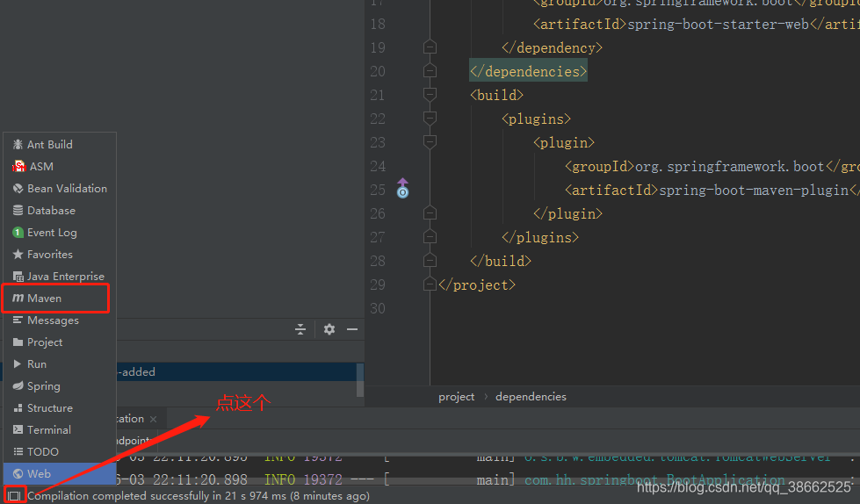Close the run configuration tab
Viewport: 860px width, 504px height.
pyautogui.click(x=154, y=419)
